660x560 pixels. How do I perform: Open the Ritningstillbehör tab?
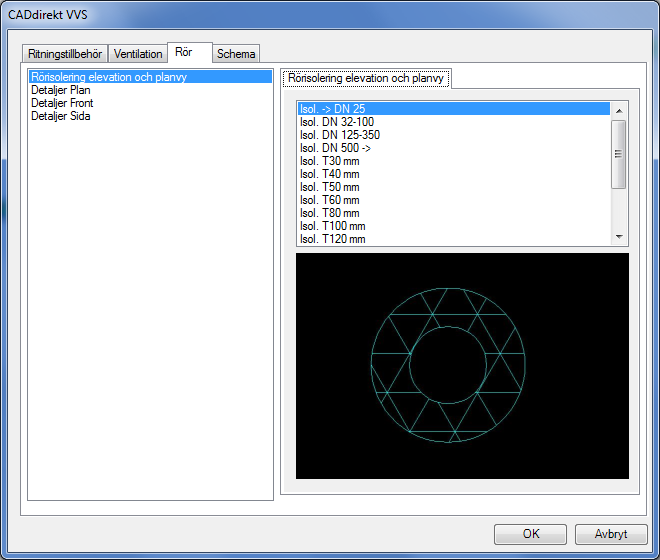(65, 54)
